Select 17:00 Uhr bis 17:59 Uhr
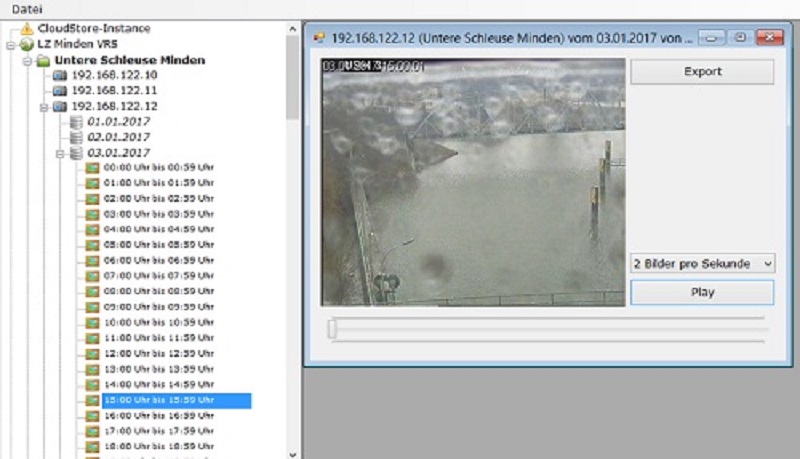The height and width of the screenshot is (459, 800). click(x=159, y=431)
